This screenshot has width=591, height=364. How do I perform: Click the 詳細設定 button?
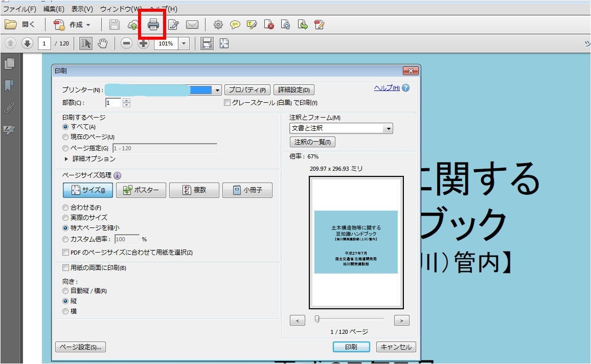pyautogui.click(x=294, y=90)
